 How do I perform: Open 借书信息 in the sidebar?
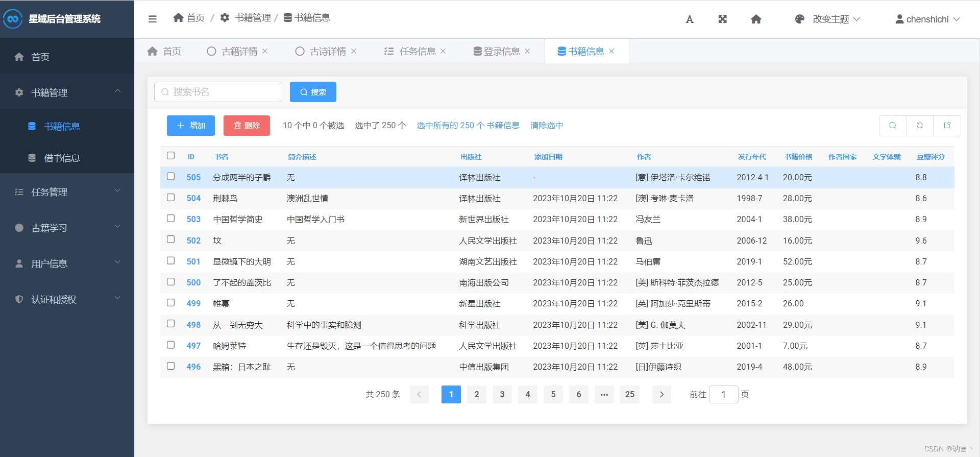(x=67, y=158)
